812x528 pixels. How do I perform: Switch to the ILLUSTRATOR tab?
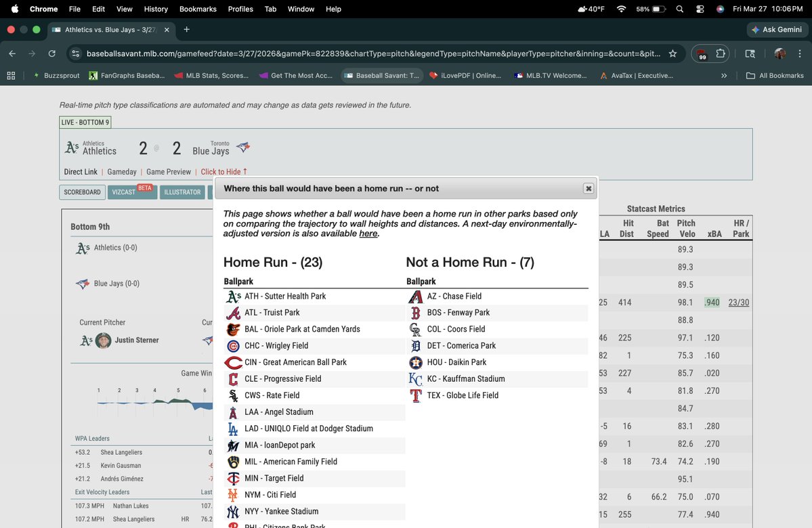[182, 192]
